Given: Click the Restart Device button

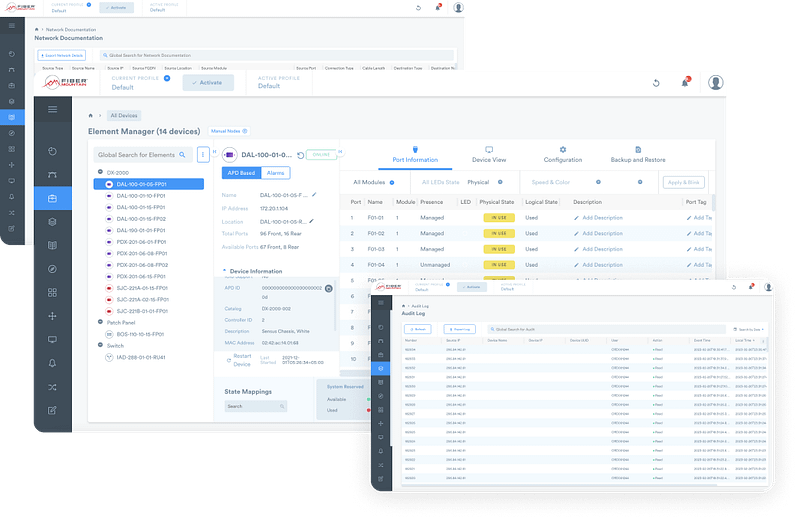Looking at the screenshot, I should point(239,360).
